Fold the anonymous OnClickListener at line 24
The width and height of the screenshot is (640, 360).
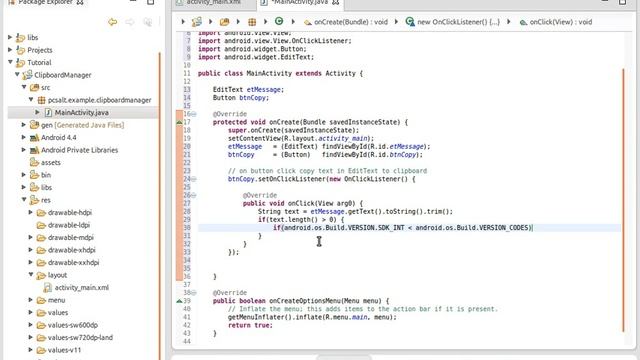click(194, 179)
